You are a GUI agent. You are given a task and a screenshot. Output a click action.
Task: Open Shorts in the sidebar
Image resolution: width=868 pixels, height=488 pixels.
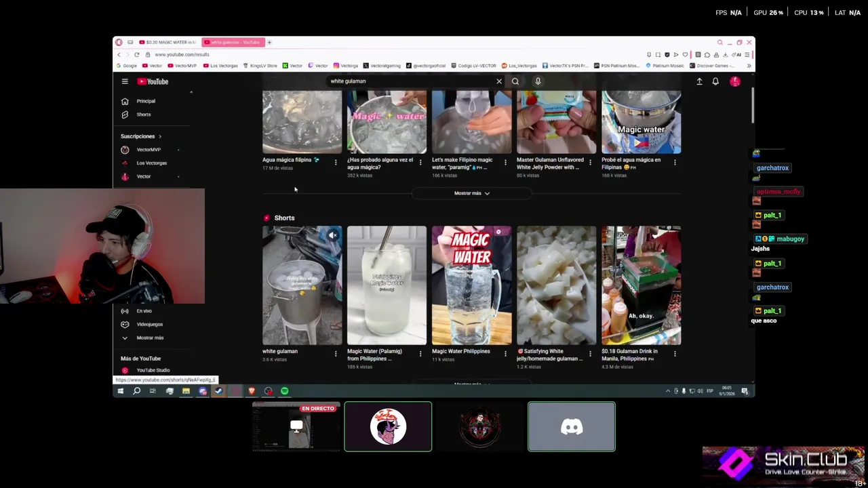[x=153, y=115]
